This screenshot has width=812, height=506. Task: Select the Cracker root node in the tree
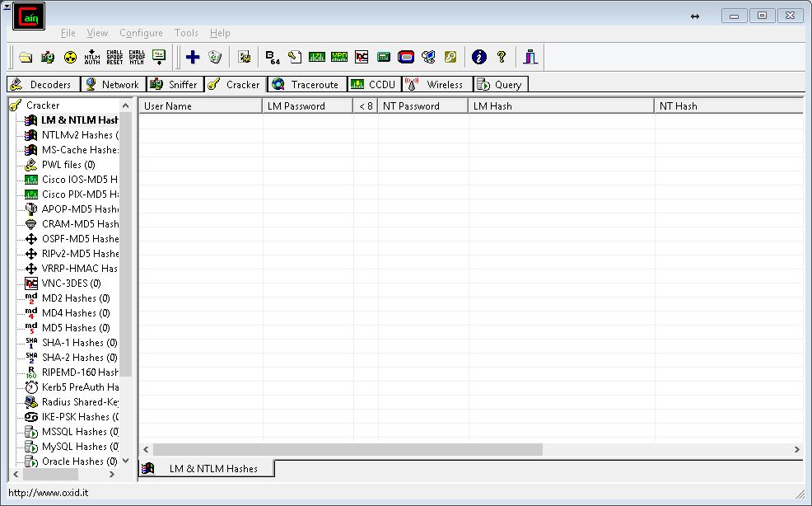[x=43, y=105]
